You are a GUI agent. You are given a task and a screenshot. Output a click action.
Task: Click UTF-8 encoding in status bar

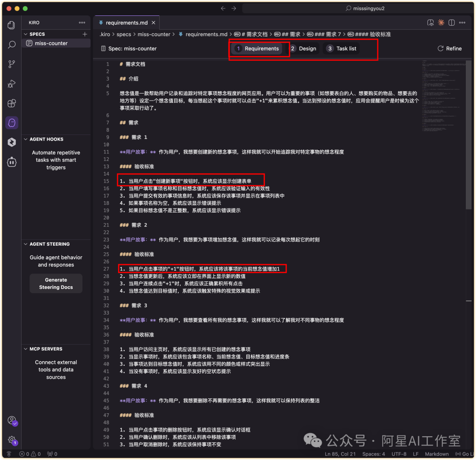click(398, 454)
